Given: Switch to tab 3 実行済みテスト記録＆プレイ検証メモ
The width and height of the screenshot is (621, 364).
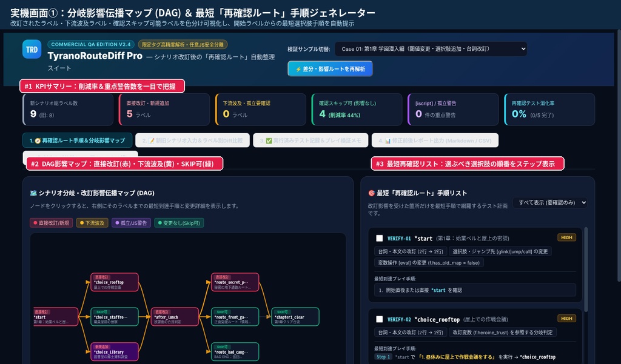Looking at the screenshot, I should [310, 140].
